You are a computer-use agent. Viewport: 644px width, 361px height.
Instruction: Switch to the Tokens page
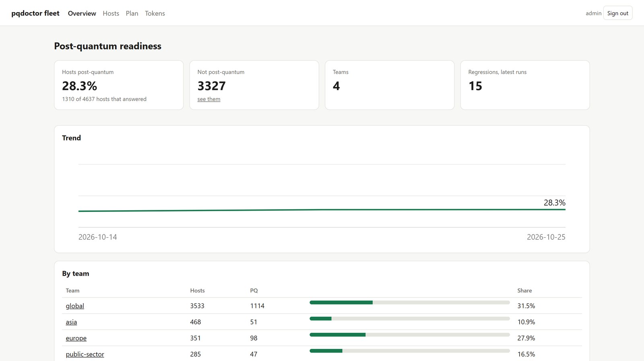point(155,13)
